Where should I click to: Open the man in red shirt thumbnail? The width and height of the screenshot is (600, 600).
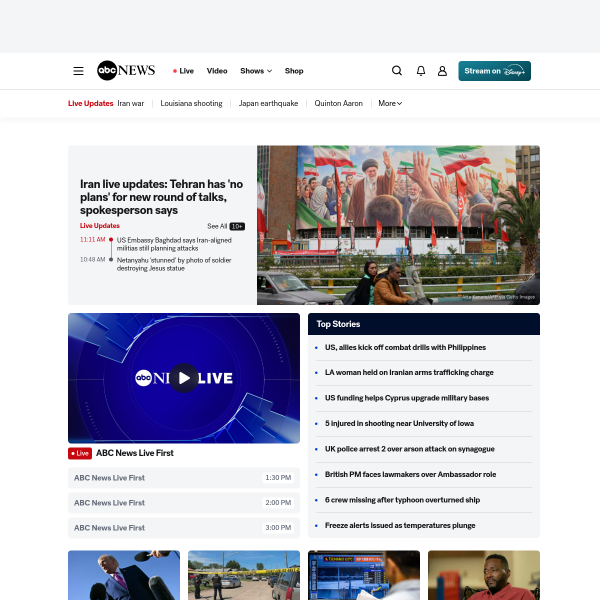point(484,575)
